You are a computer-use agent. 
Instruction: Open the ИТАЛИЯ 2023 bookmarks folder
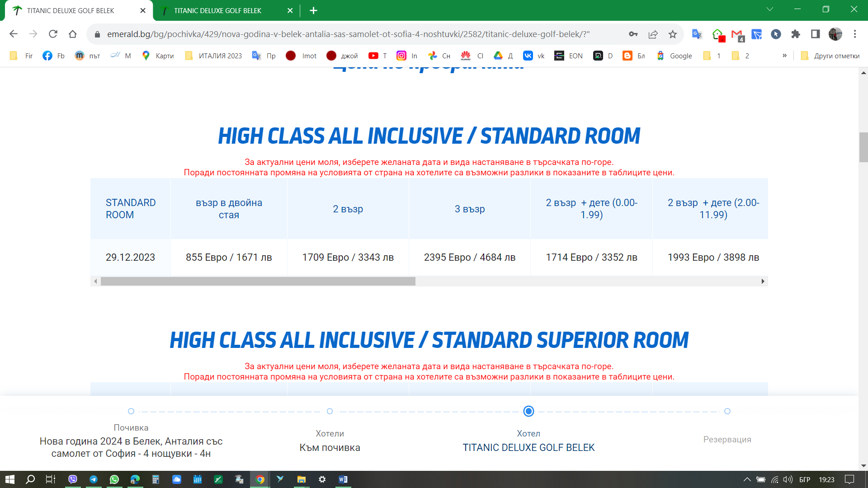click(213, 56)
